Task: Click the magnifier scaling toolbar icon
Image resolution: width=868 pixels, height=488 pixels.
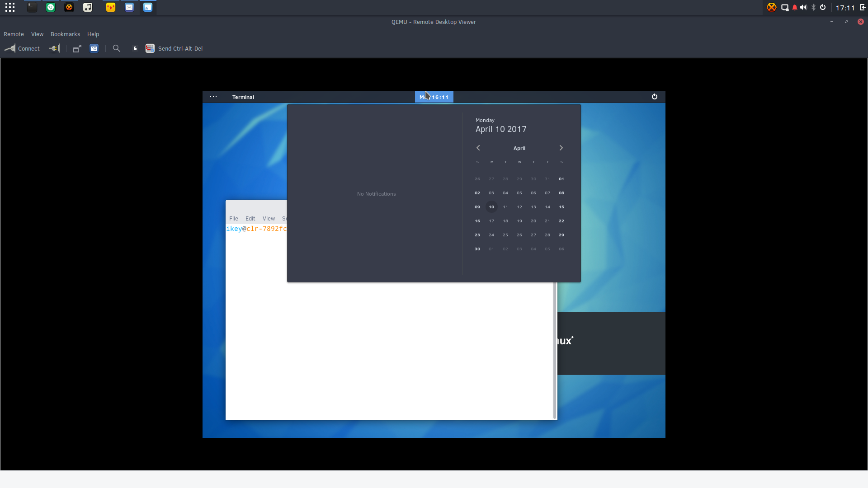Action: click(x=117, y=48)
